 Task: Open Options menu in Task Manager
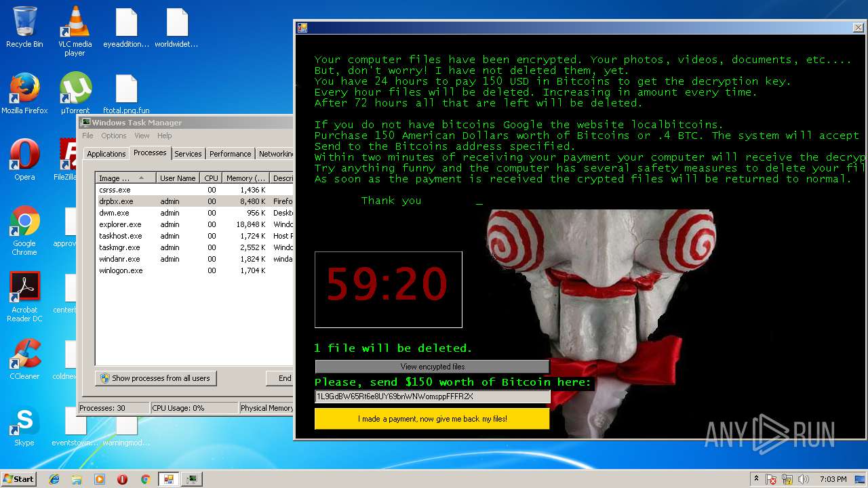click(114, 136)
